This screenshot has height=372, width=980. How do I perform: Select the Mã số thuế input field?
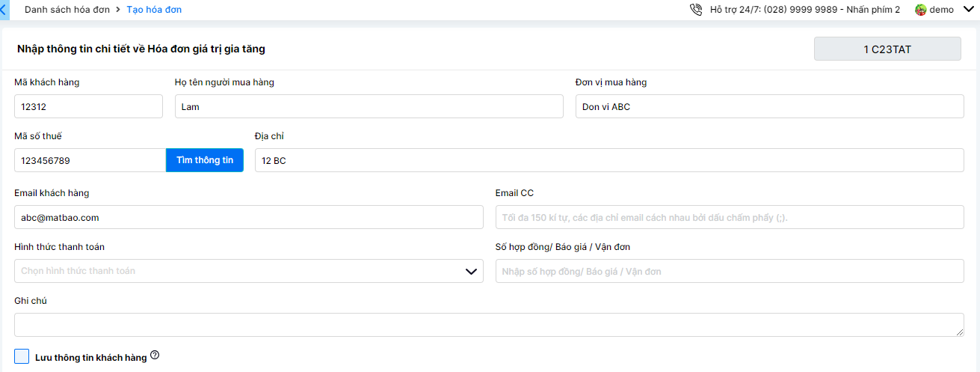tap(90, 160)
